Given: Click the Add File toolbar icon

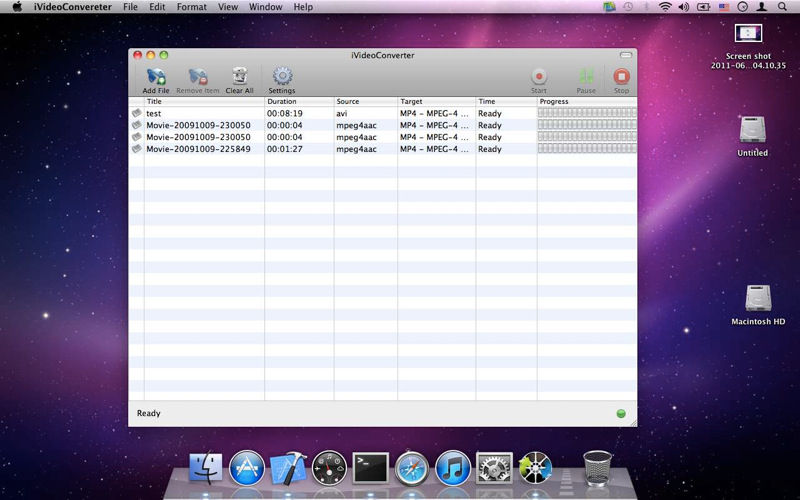Looking at the screenshot, I should [x=156, y=80].
